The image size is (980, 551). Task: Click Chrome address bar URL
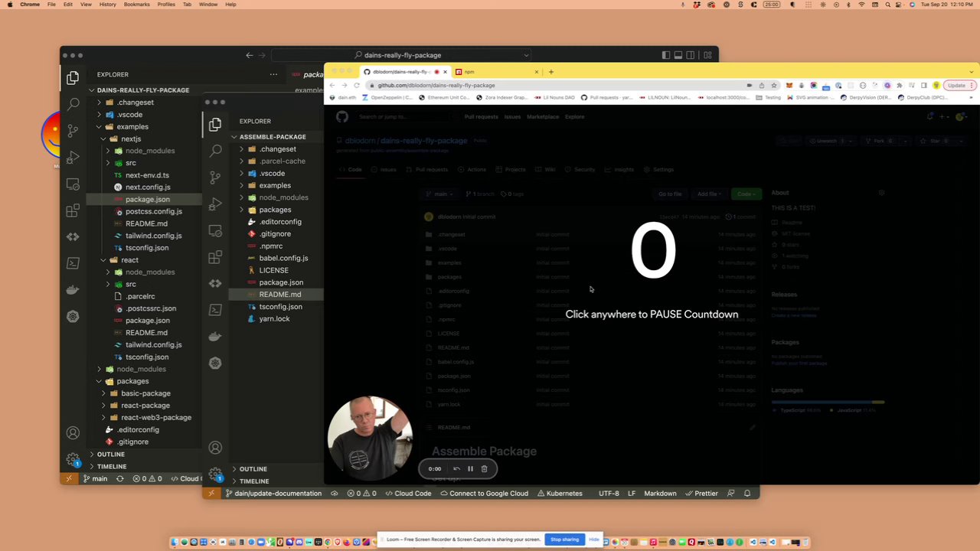pyautogui.click(x=436, y=86)
